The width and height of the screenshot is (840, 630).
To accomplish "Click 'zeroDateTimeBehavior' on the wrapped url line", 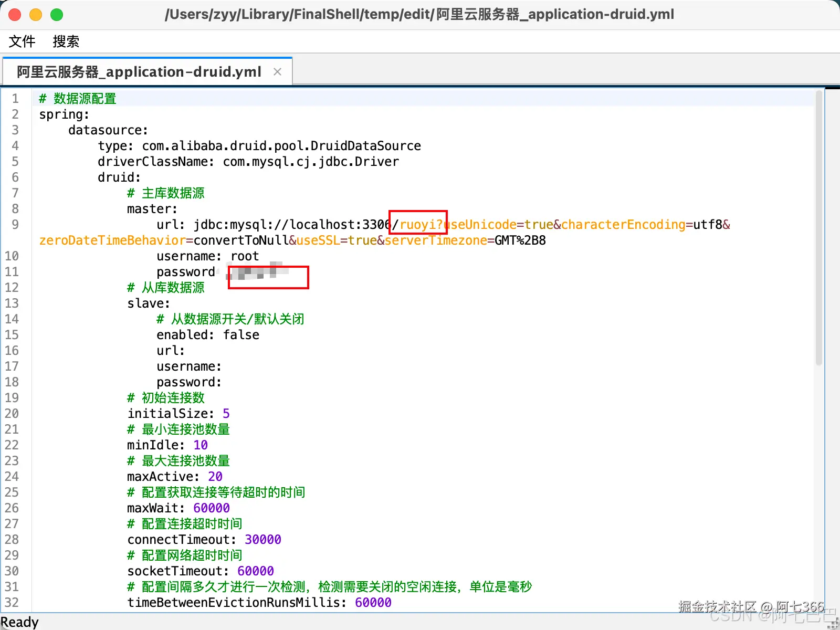I will point(112,240).
